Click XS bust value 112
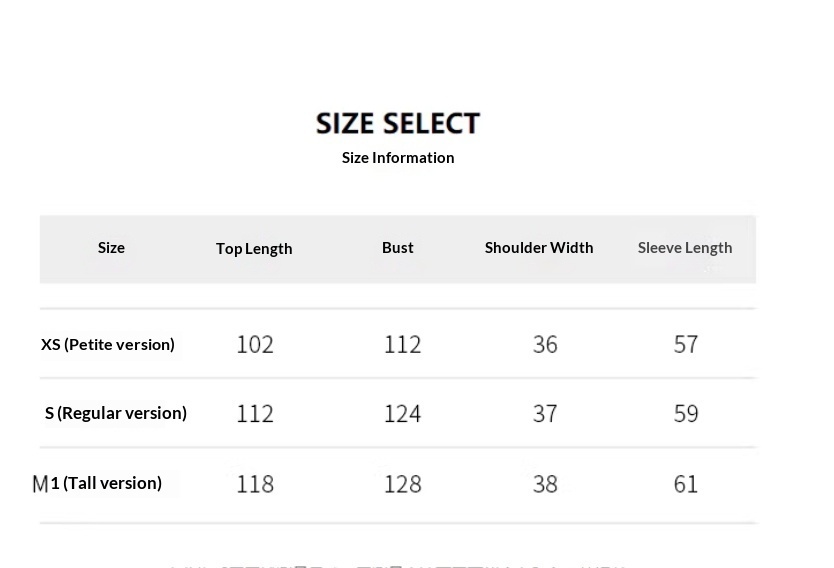This screenshot has width=834, height=568. coord(403,345)
